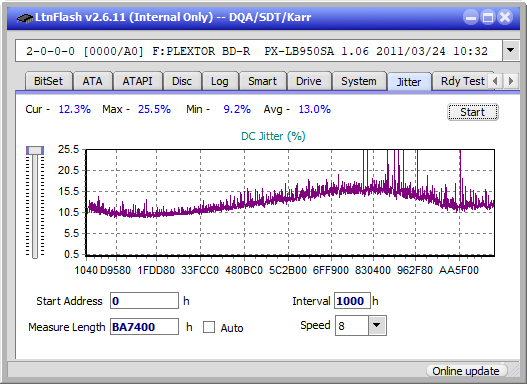Viewport: 527px width, 384px height.
Task: Click the Measure Length field
Action: click(x=145, y=327)
